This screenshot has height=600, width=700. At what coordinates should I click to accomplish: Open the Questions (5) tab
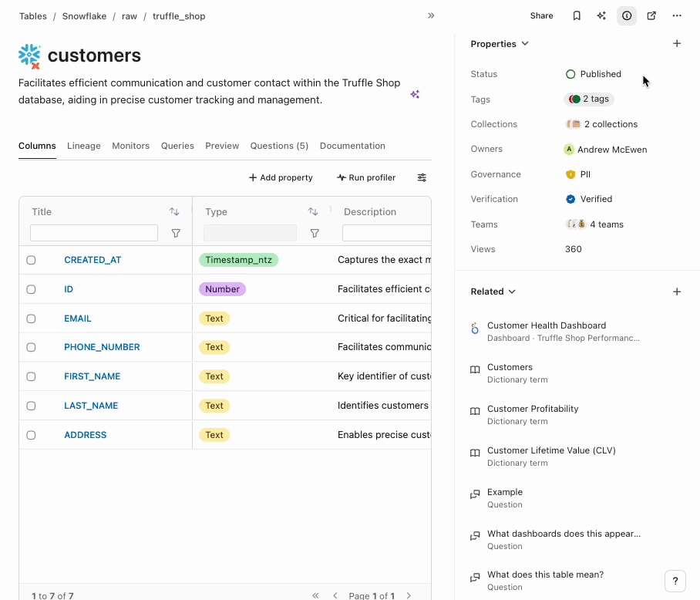pyautogui.click(x=279, y=146)
